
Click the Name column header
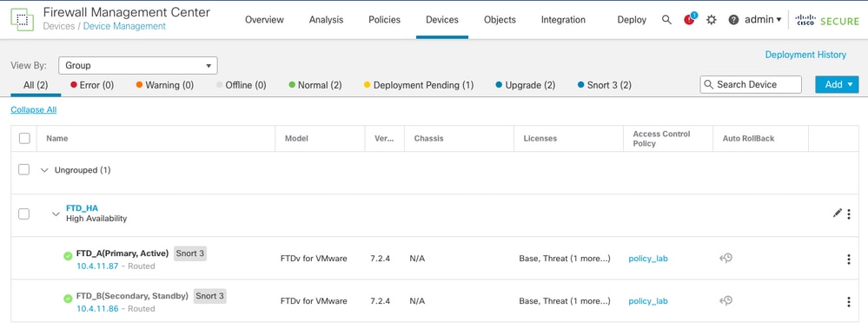coord(57,138)
